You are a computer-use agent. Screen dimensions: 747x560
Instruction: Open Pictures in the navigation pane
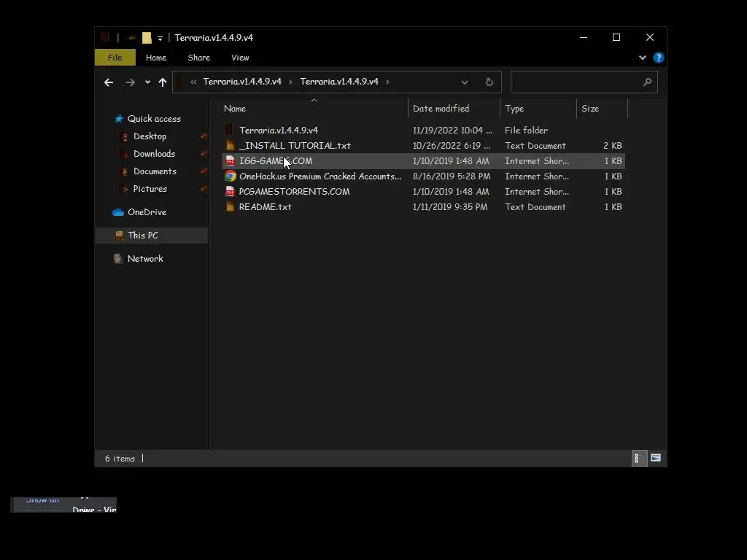pos(150,189)
